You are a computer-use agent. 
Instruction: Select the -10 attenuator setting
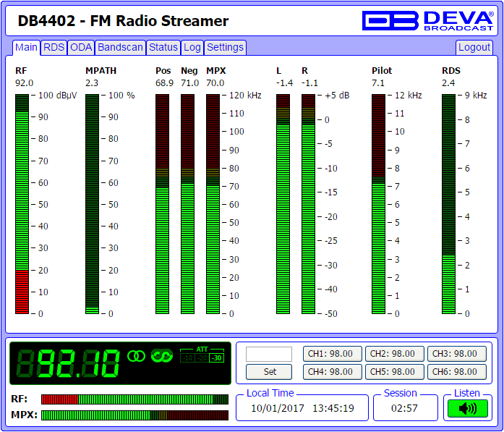187,358
